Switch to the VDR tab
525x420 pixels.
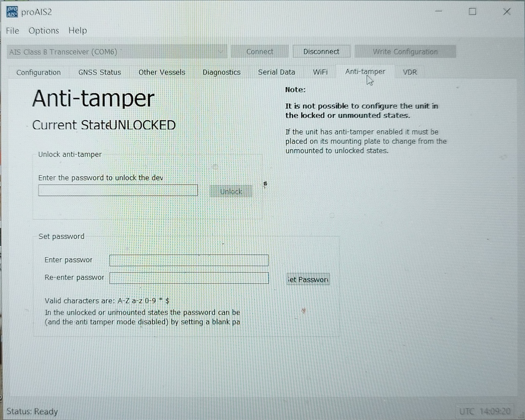tap(410, 72)
